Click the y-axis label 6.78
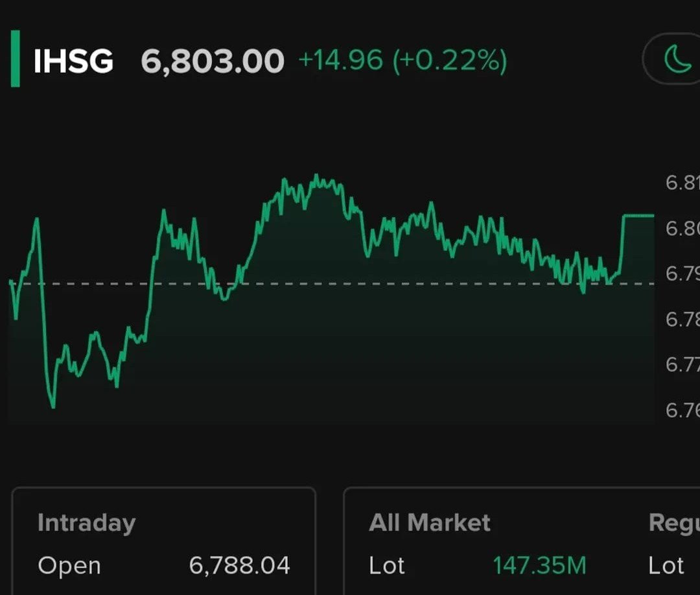This screenshot has height=595, width=700. click(x=682, y=319)
